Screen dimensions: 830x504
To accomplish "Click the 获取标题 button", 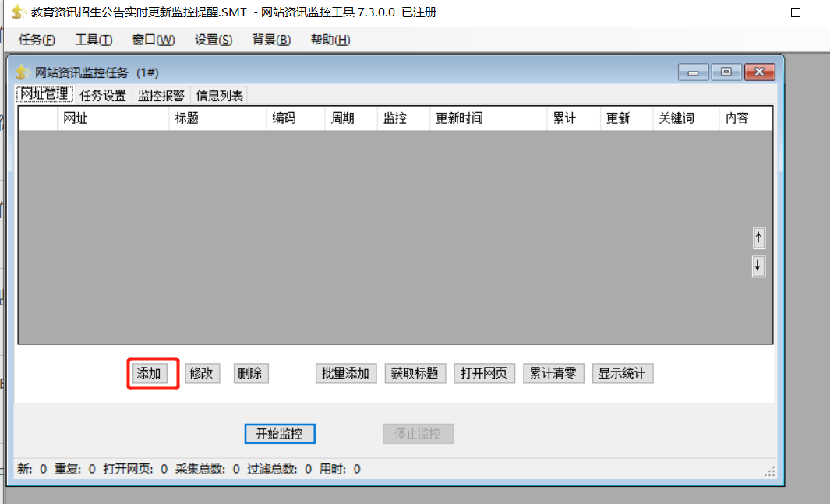I will [415, 373].
